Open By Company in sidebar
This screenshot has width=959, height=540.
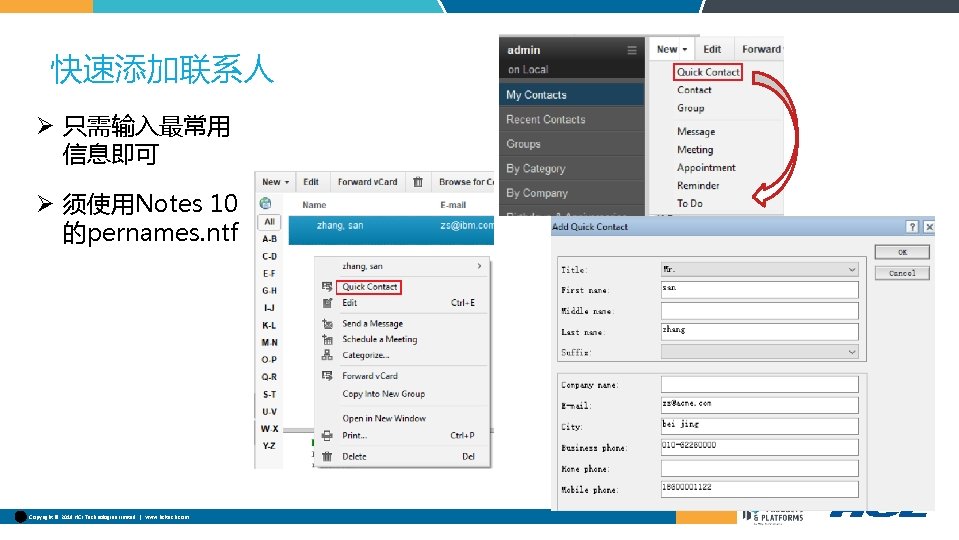[x=572, y=193]
